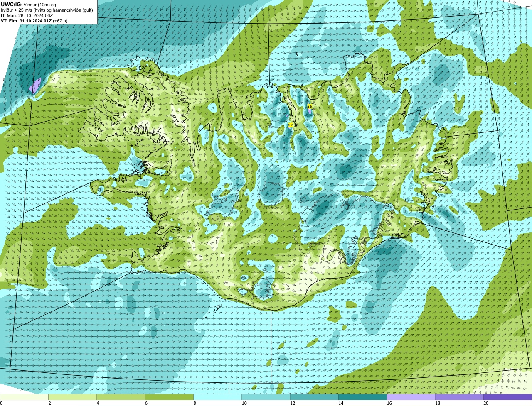The image size is (532, 406).
Task: Click the init time 'IT: Mán. 28. 10. 2024 06Z'
Action: 27,15
